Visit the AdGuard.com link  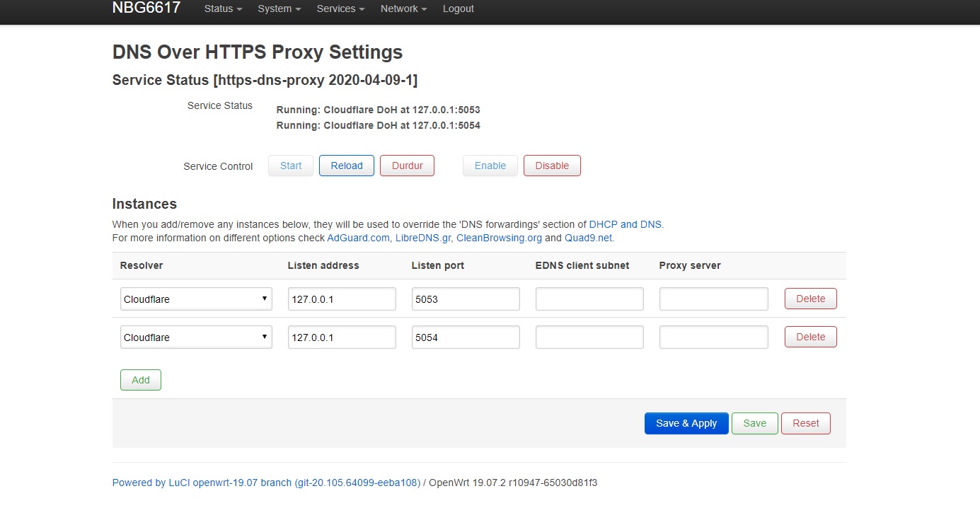(x=358, y=238)
